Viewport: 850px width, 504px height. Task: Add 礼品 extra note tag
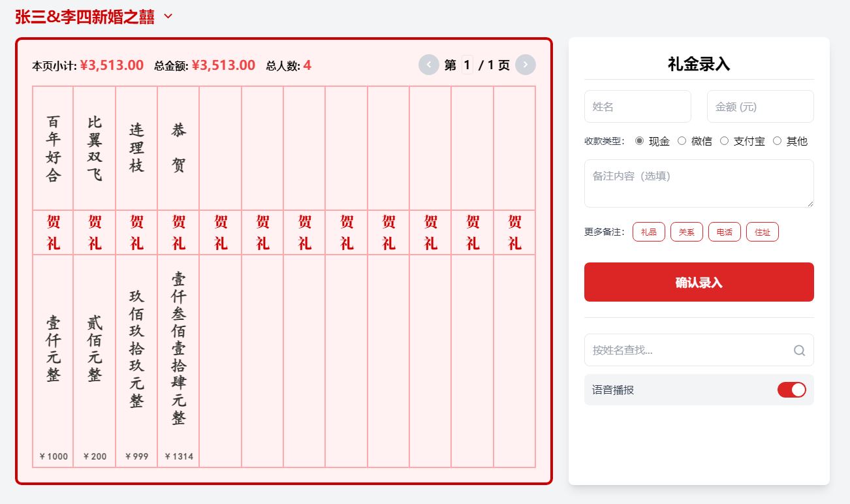click(648, 232)
